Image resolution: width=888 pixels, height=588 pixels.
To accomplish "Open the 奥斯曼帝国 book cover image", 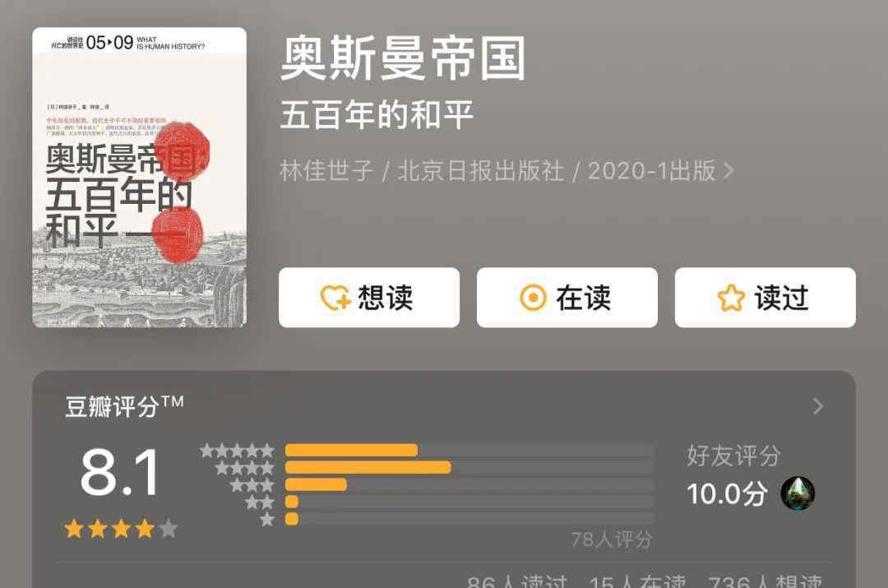I will 139,178.
